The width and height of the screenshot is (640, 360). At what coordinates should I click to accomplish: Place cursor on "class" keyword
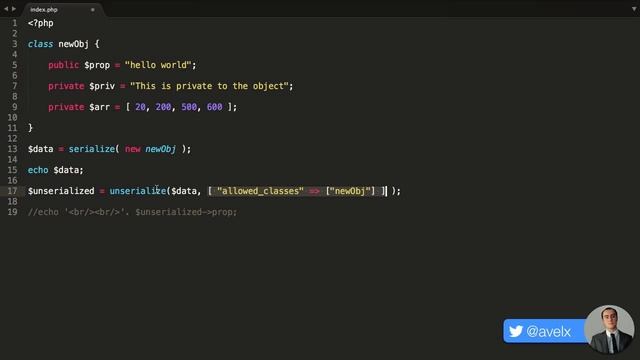[40, 44]
